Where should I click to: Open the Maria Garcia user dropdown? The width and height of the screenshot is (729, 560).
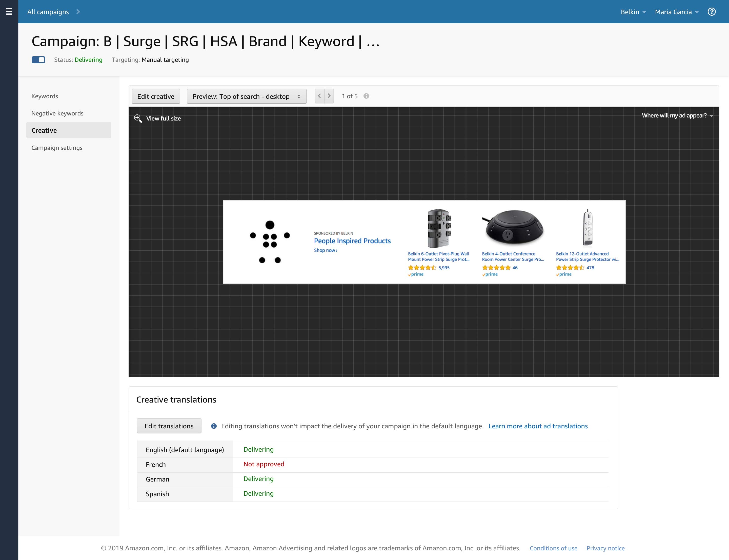[676, 12]
